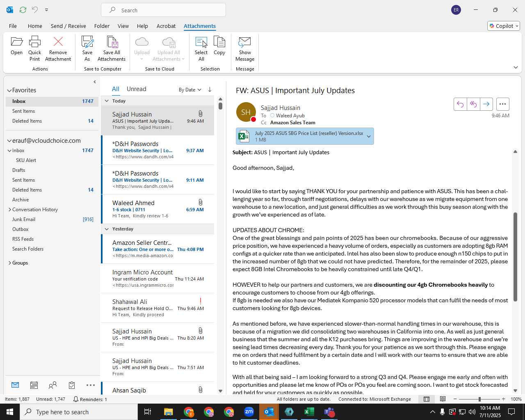Switch to Reading view in status bar
The width and height of the screenshot is (525, 420).
[x=443, y=399]
